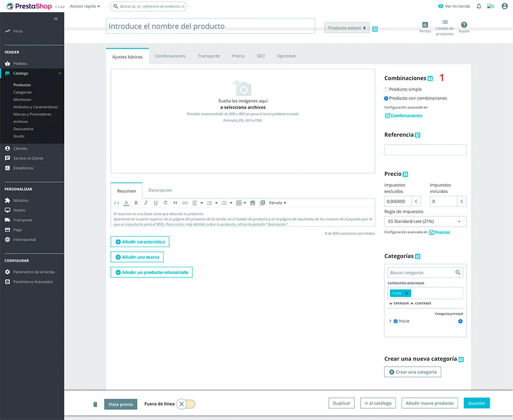Open the Producto estándar type dropdown

(x=347, y=28)
